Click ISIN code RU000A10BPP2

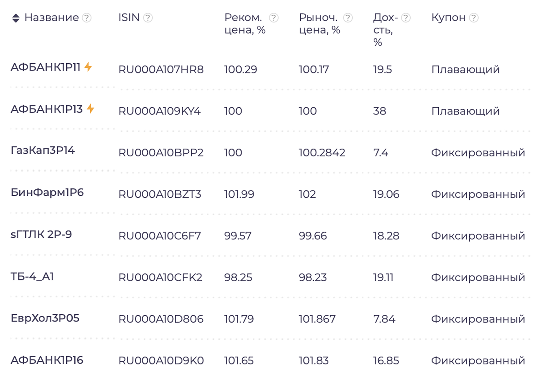point(161,153)
